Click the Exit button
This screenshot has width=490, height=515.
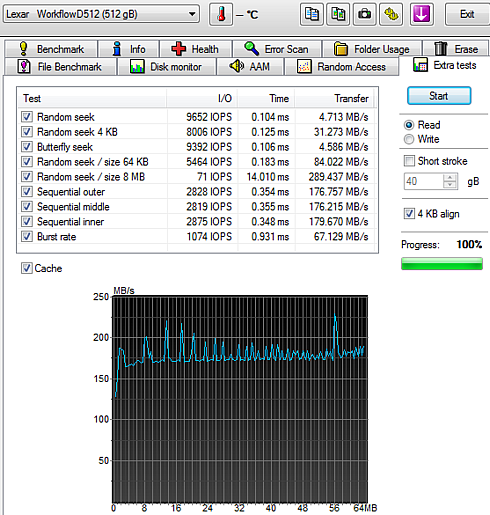pos(467,14)
